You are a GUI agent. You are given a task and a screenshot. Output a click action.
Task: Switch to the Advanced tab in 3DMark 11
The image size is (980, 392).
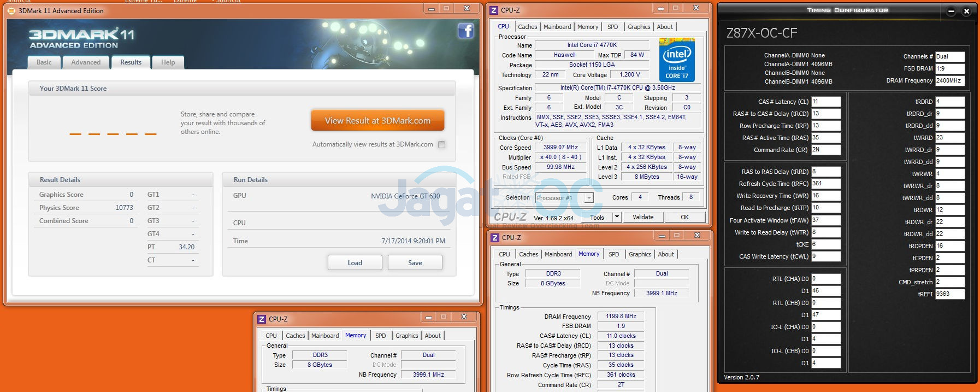86,62
